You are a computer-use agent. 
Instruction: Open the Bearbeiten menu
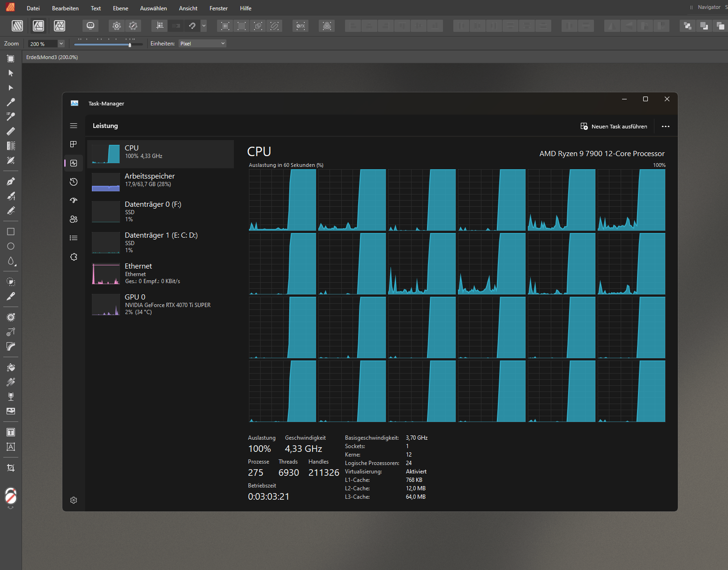click(65, 8)
